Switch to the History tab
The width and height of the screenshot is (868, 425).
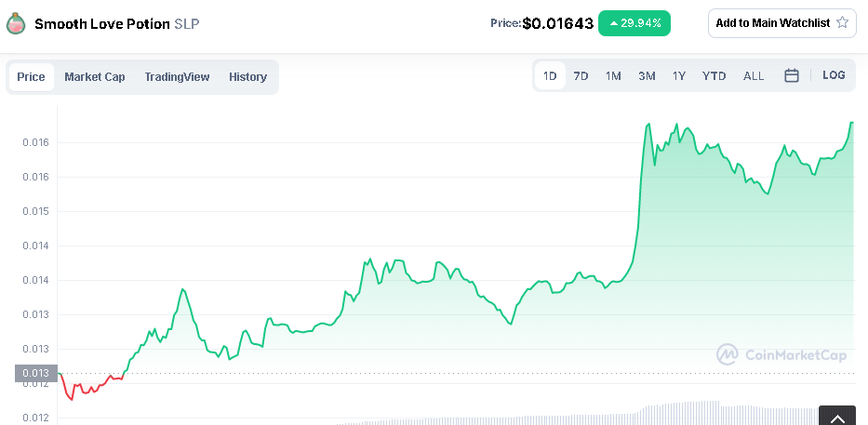click(248, 77)
